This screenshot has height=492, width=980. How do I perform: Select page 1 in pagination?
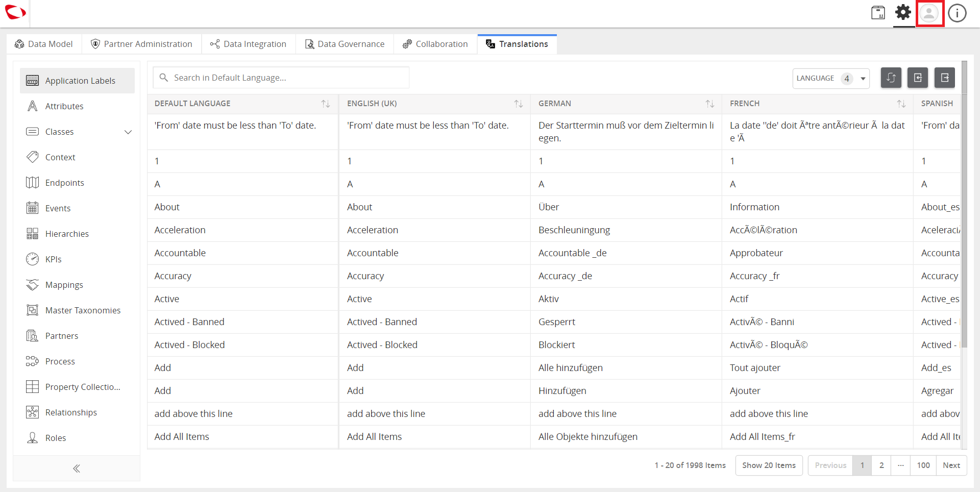point(862,465)
